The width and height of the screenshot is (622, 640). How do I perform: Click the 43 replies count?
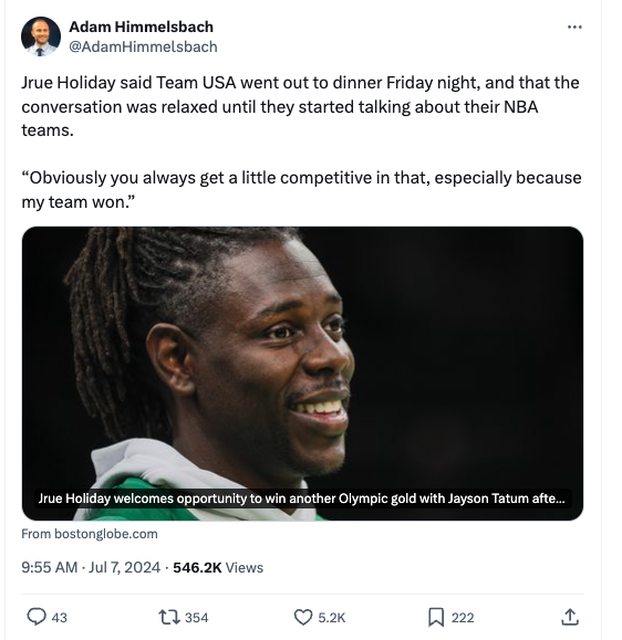click(x=59, y=618)
